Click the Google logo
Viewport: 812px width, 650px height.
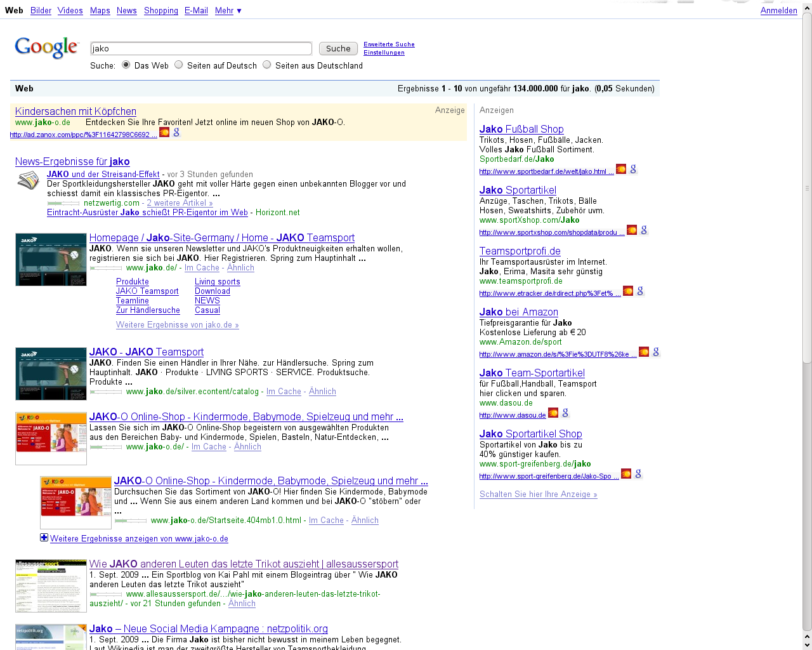(x=46, y=48)
